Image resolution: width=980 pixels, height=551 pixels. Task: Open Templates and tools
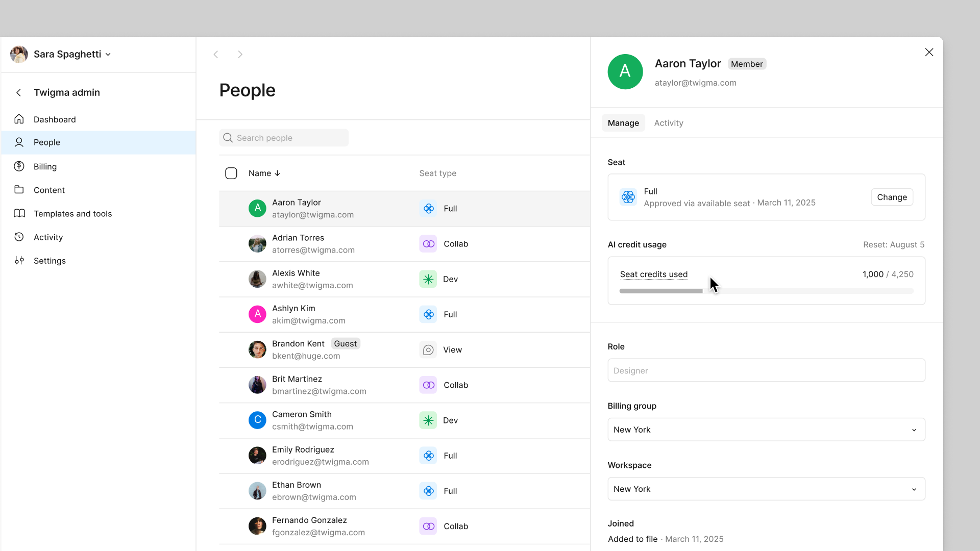tap(72, 213)
